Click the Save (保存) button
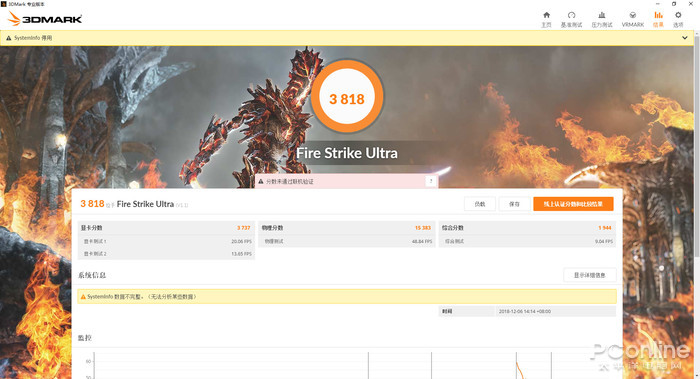Image resolution: width=700 pixels, height=379 pixels. 514,204
